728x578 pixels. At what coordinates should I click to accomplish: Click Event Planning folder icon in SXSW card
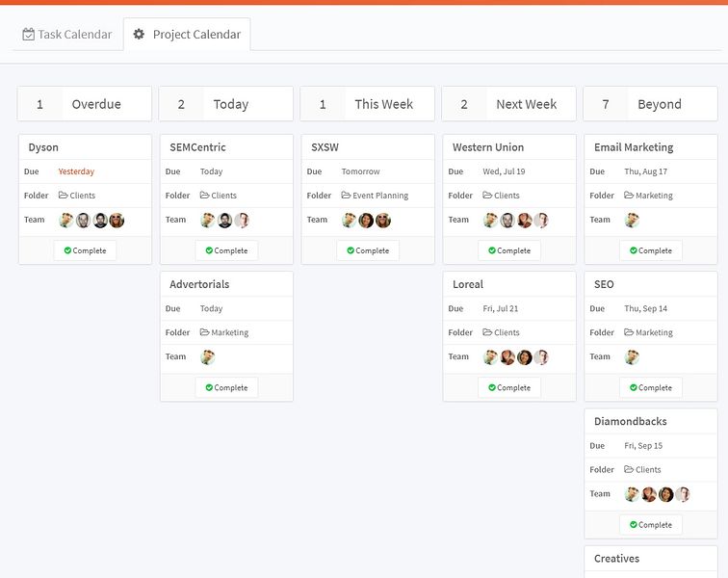click(346, 196)
